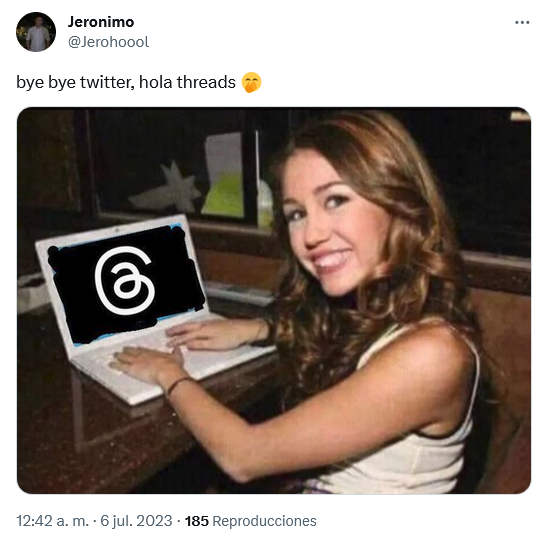Screen dimensions: 548x547
Task: Click the green object behind the laptop
Action: pyautogui.click(x=224, y=195)
